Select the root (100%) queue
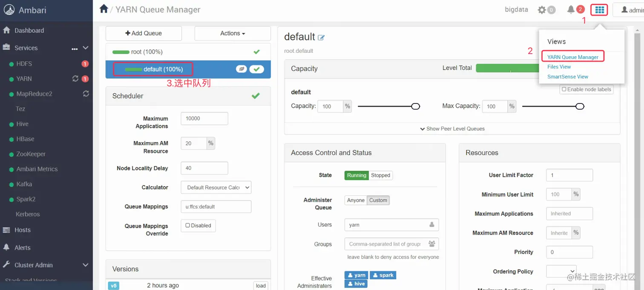 pyautogui.click(x=188, y=52)
